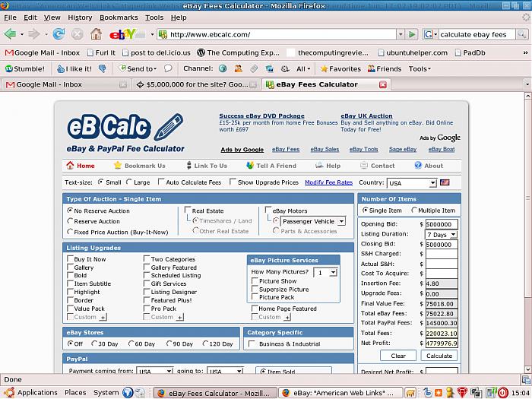This screenshot has width=532, height=399.
Task: Click the StumbleUpon Stumble! button
Action: point(25,69)
